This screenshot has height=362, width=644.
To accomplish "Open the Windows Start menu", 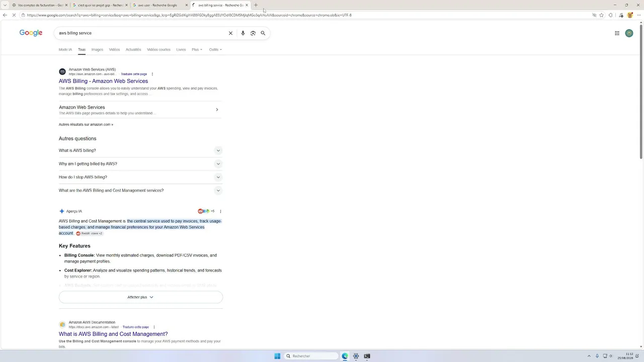I will pyautogui.click(x=277, y=356).
